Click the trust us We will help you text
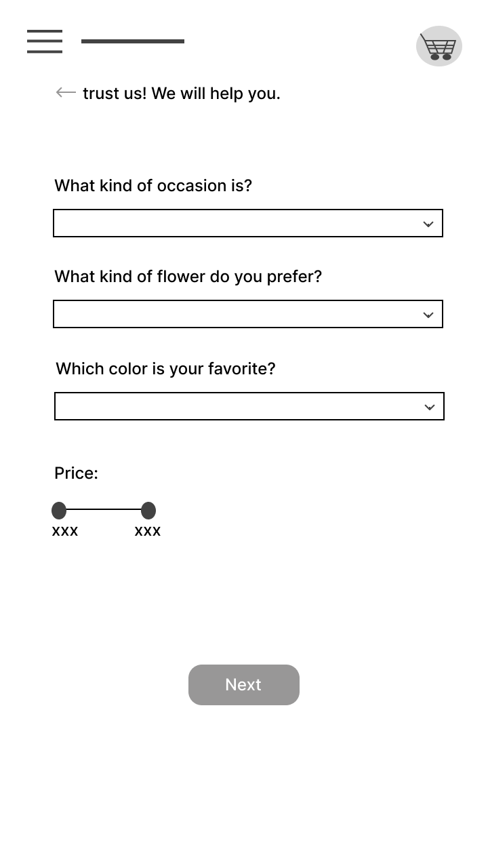This screenshot has height=868, width=488. click(x=181, y=93)
